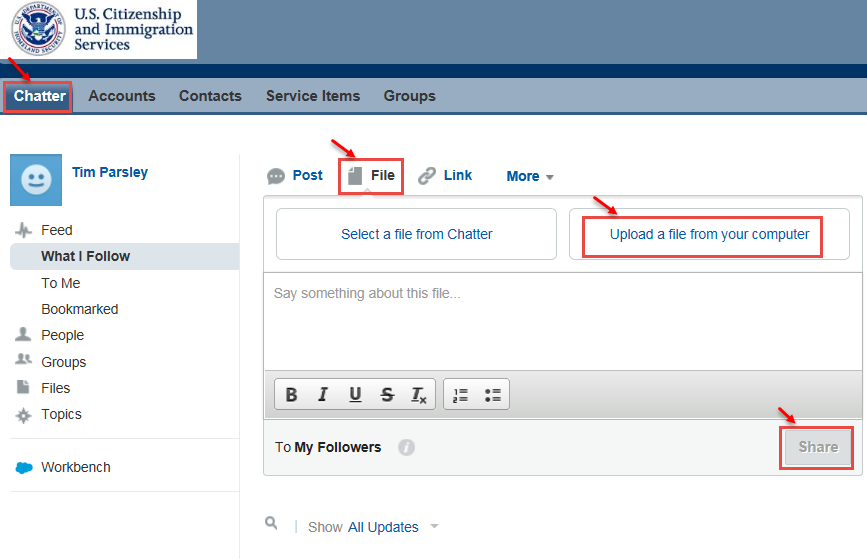Image resolution: width=867 pixels, height=559 pixels.
Task: Open the Service Items tab
Action: point(312,96)
